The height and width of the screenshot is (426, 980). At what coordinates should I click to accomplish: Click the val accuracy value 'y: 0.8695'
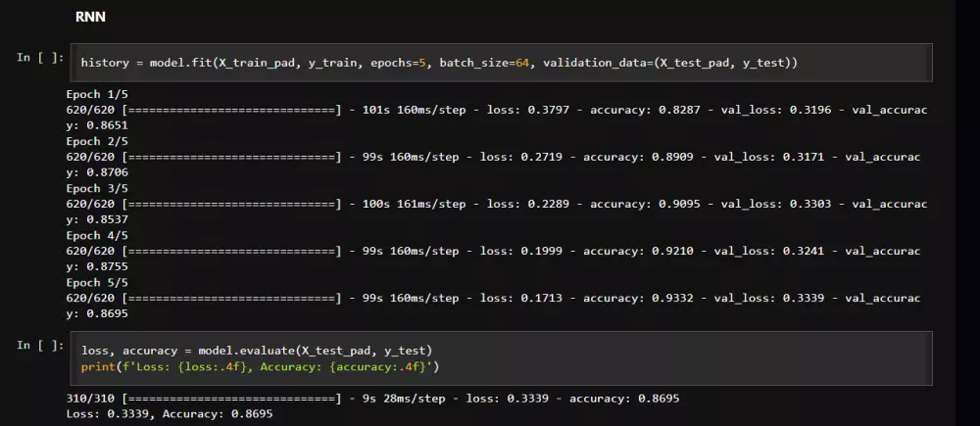(x=97, y=313)
